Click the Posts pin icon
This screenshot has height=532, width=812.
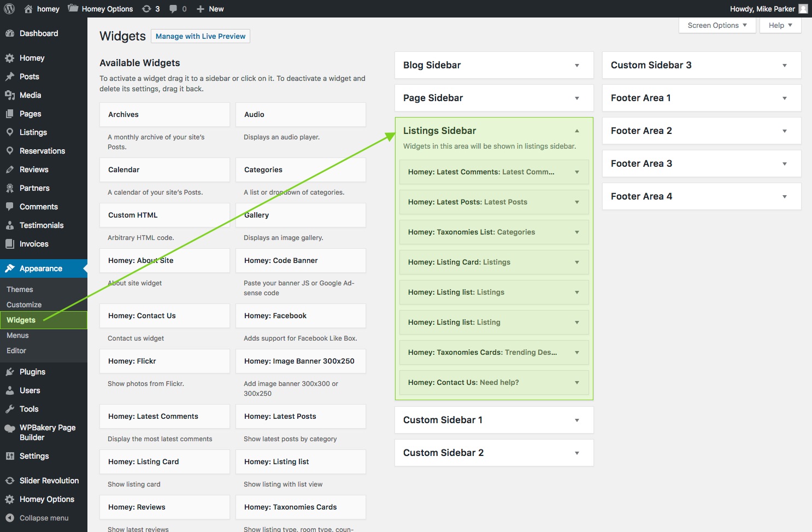(10, 77)
